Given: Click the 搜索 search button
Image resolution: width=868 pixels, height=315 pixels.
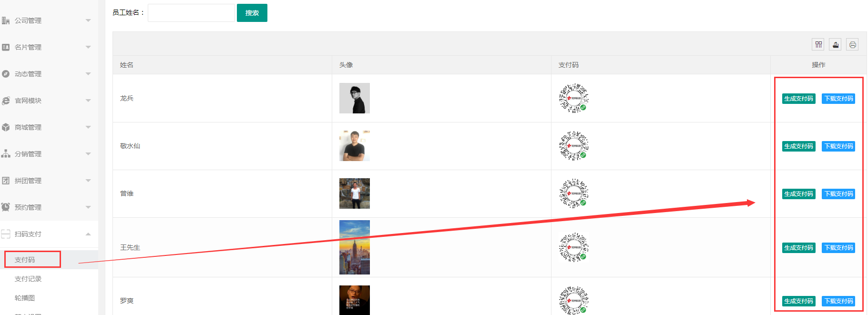Looking at the screenshot, I should click(x=252, y=13).
